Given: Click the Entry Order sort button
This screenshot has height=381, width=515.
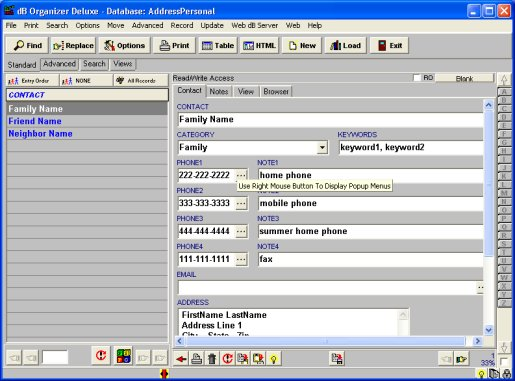Looking at the screenshot, I should (x=32, y=81).
